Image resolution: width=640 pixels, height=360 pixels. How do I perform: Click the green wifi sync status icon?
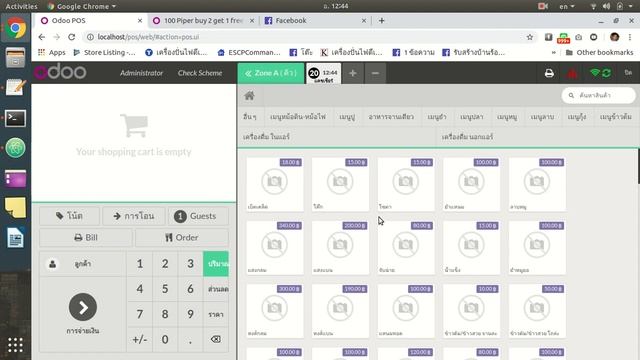click(x=600, y=73)
